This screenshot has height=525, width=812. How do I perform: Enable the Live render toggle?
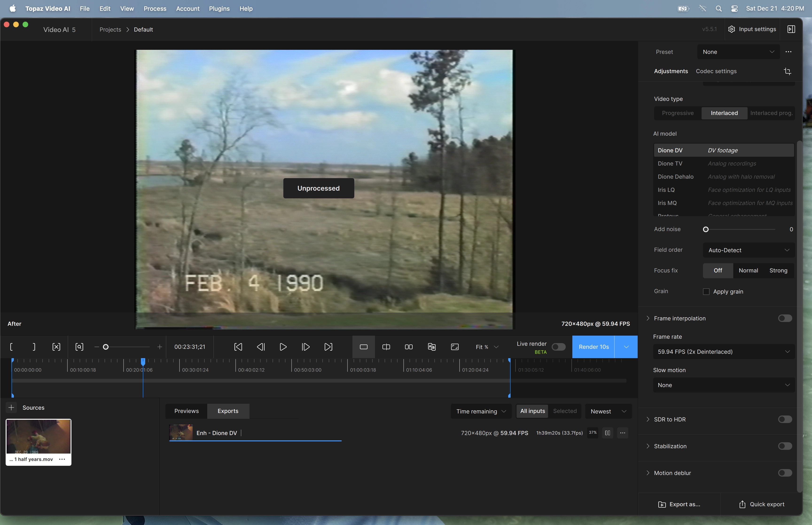558,347
